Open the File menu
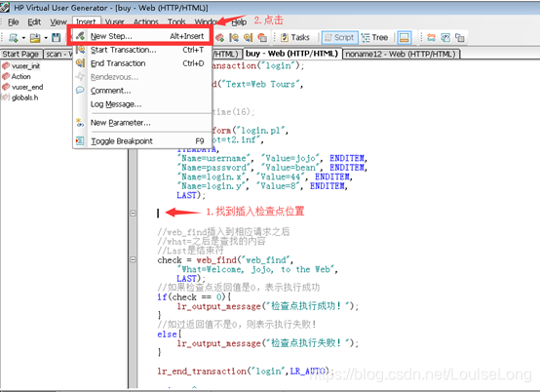The width and height of the screenshot is (540, 392). (x=14, y=22)
